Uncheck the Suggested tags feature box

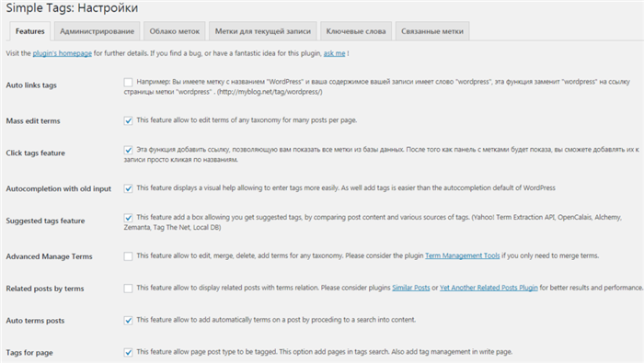point(128,218)
